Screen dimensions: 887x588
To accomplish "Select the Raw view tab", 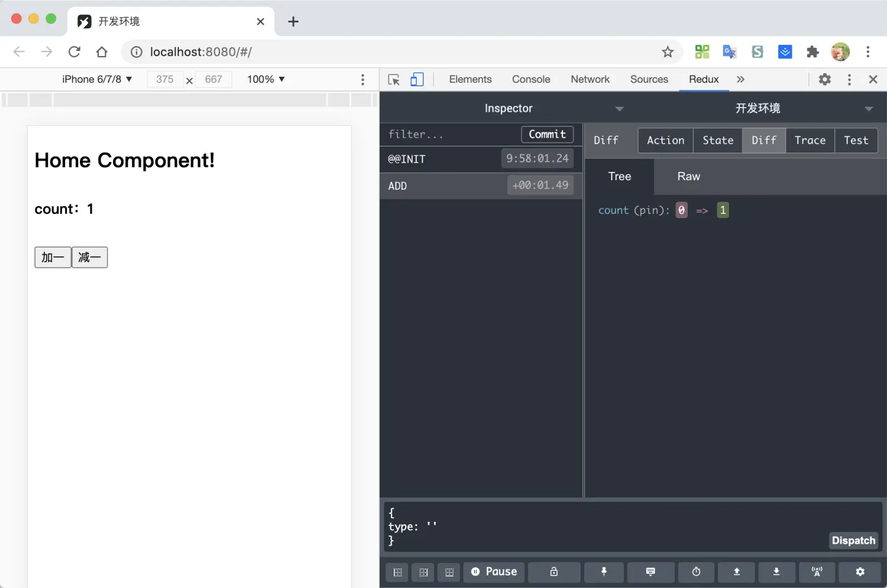I will pyautogui.click(x=688, y=177).
